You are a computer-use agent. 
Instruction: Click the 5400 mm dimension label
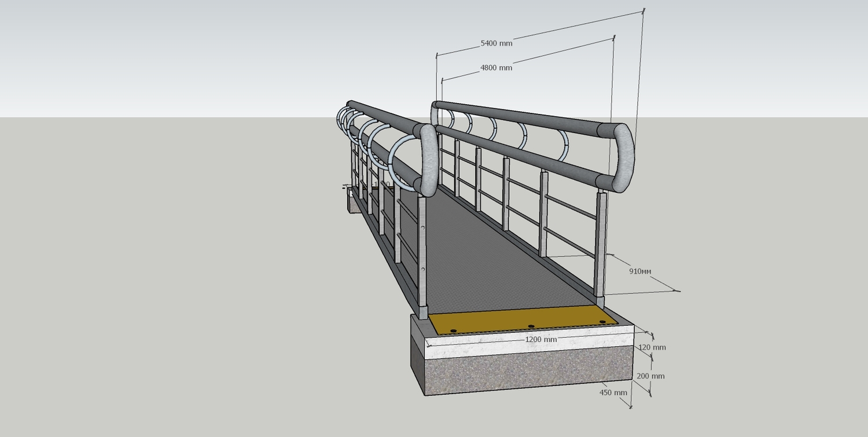[496, 43]
